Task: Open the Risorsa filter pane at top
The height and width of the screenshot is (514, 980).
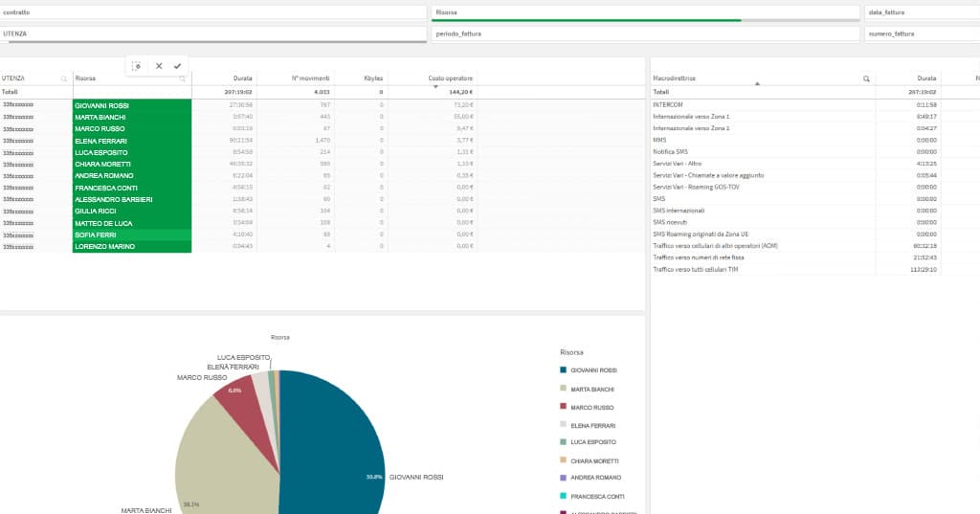Action: tap(646, 12)
